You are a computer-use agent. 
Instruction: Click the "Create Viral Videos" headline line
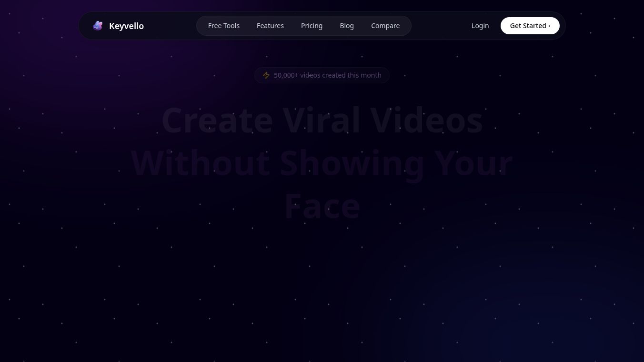coord(322,121)
